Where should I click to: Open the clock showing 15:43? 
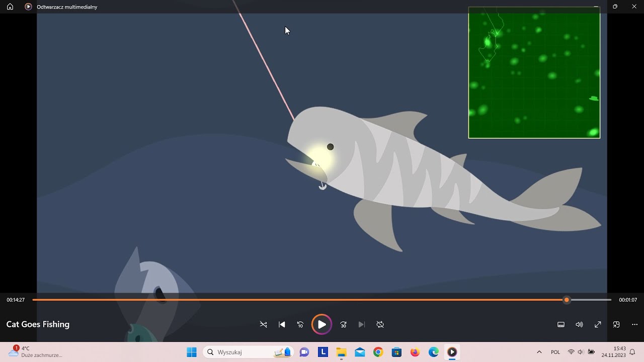(613, 352)
